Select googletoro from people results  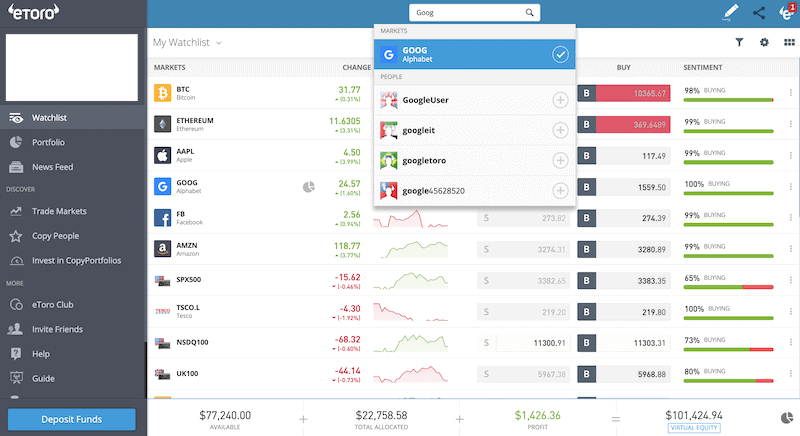[474, 161]
